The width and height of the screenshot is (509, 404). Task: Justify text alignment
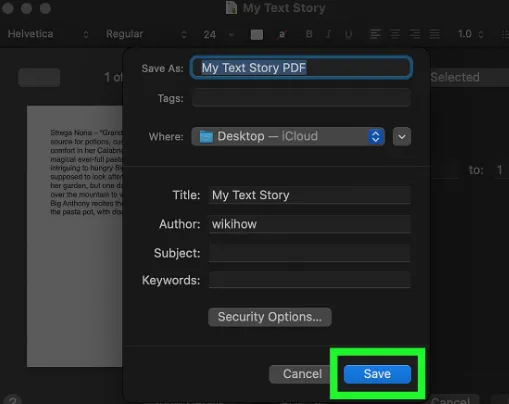coord(434,34)
